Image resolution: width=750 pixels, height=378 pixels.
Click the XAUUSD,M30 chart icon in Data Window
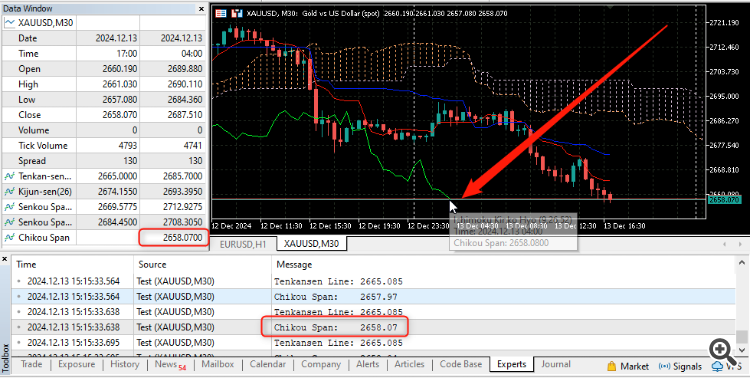pyautogui.click(x=10, y=22)
